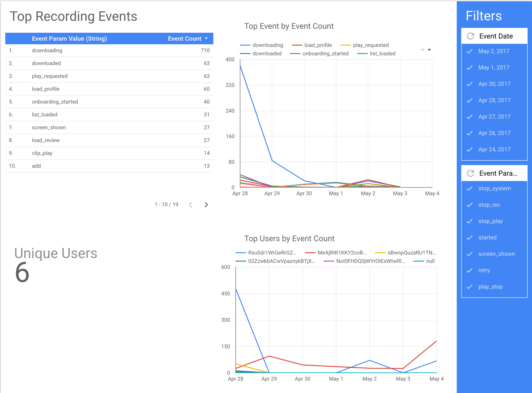Open the Event Date filter header
The width and height of the screenshot is (532, 393).
[x=496, y=36]
